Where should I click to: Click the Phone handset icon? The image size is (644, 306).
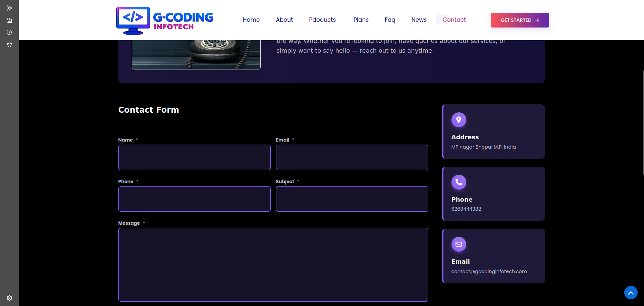pos(459,182)
